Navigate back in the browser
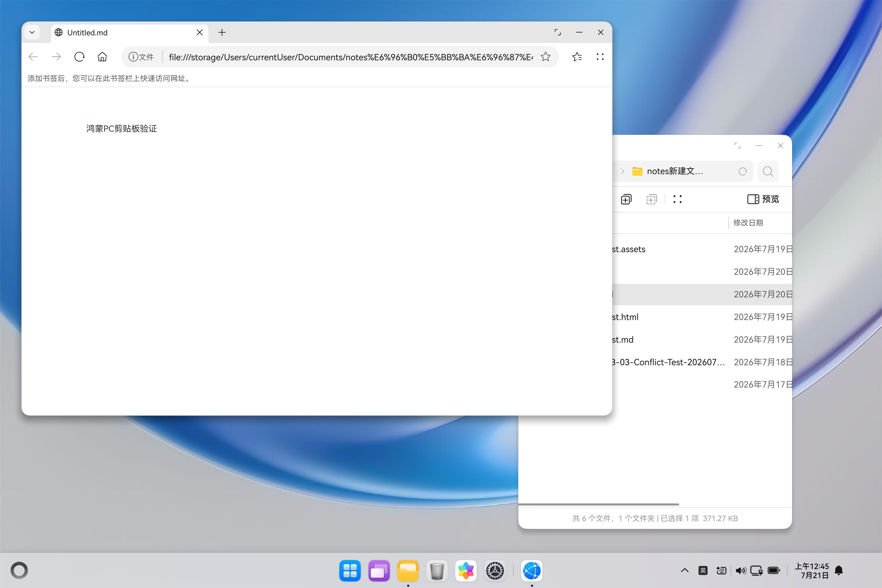The image size is (882, 588). [x=33, y=57]
